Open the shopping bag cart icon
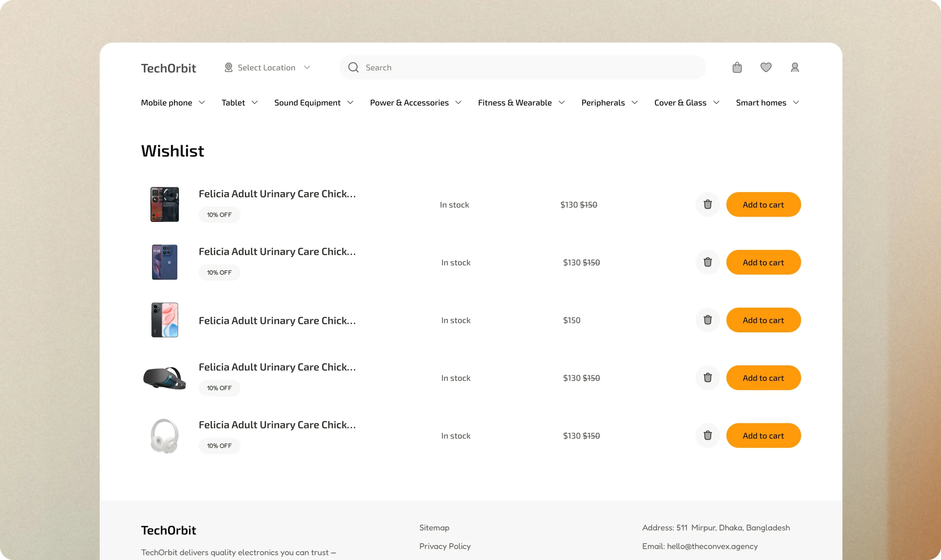The height and width of the screenshot is (560, 941). [x=737, y=67]
